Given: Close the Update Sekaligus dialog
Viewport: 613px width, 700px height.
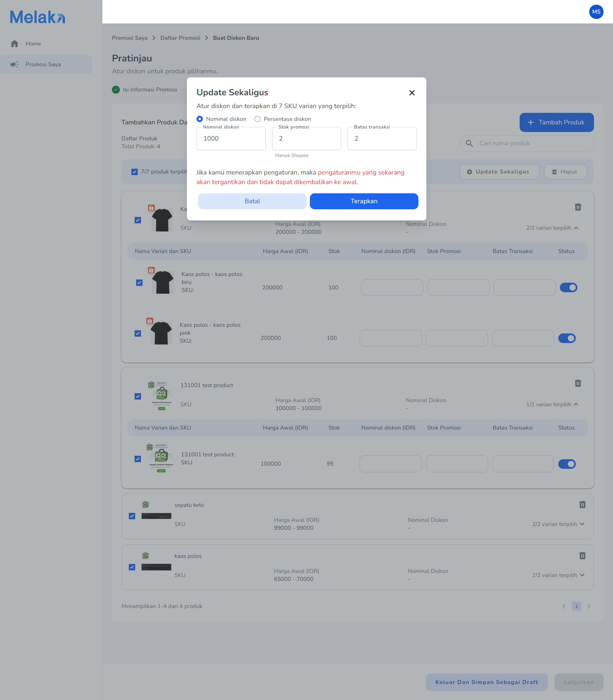Looking at the screenshot, I should point(412,93).
